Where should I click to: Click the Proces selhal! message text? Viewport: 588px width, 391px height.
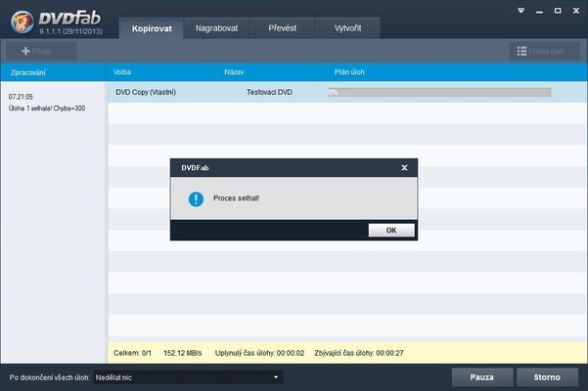236,198
